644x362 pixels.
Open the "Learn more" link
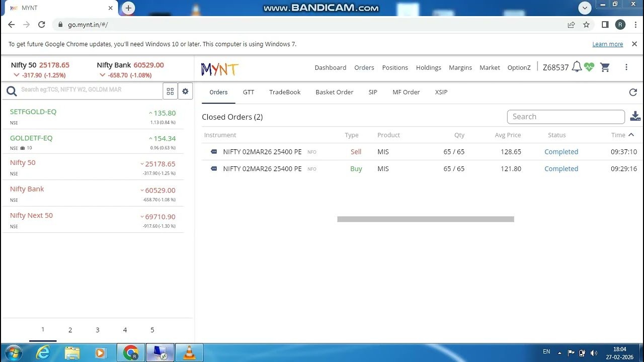[x=607, y=44]
